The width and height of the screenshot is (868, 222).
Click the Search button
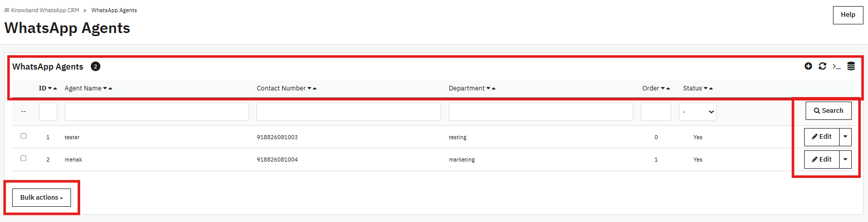click(828, 111)
